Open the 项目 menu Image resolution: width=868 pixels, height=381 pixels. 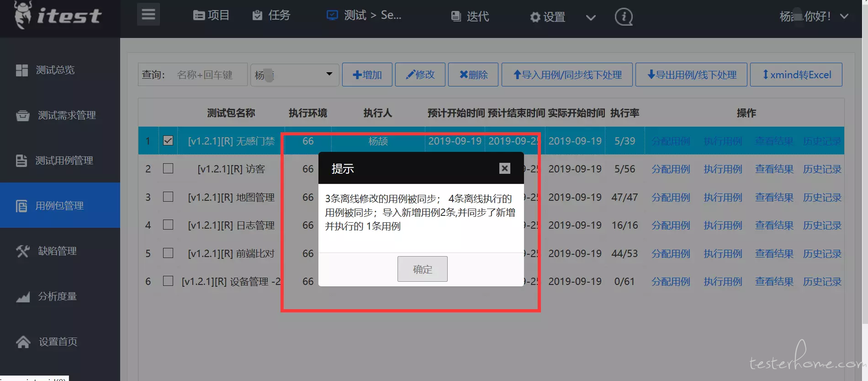211,16
